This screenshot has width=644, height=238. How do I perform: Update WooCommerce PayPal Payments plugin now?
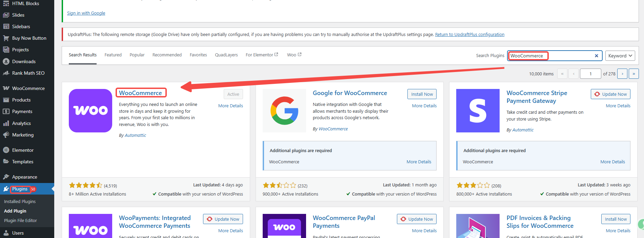click(x=417, y=219)
